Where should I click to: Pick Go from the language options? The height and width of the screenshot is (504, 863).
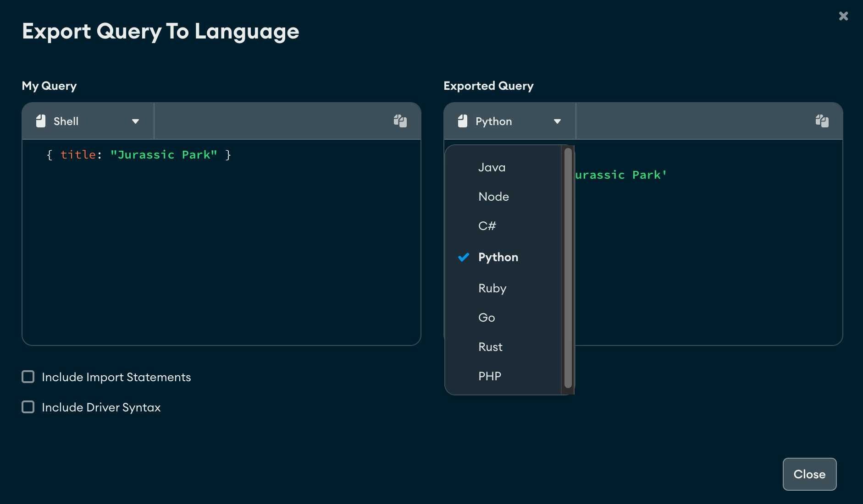[x=486, y=318]
